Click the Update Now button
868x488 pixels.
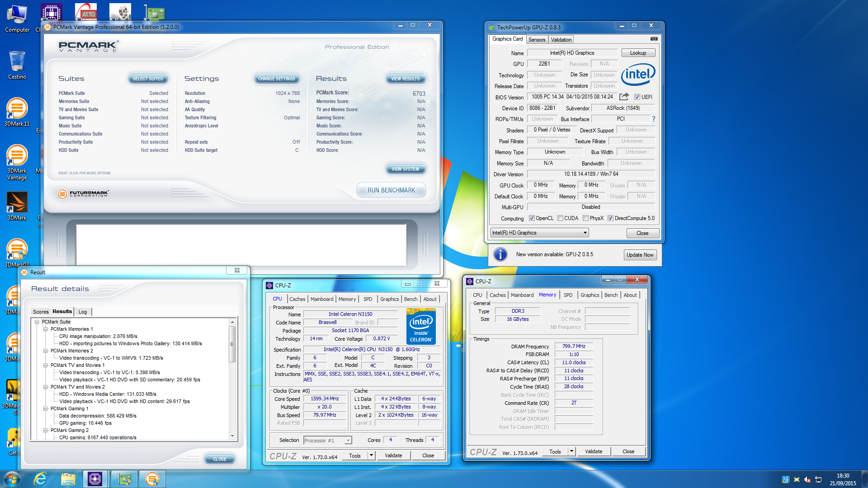pyautogui.click(x=640, y=255)
